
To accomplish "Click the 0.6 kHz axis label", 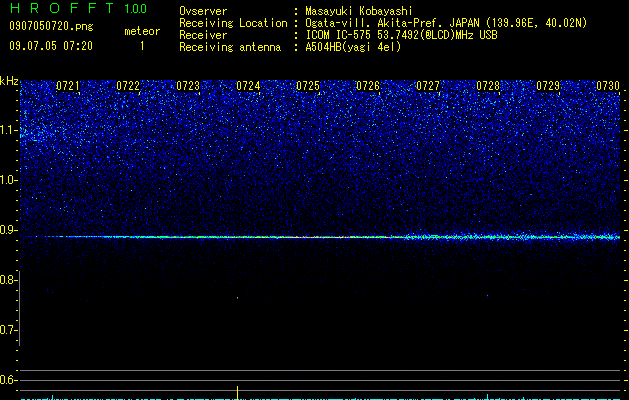I will coord(8,380).
